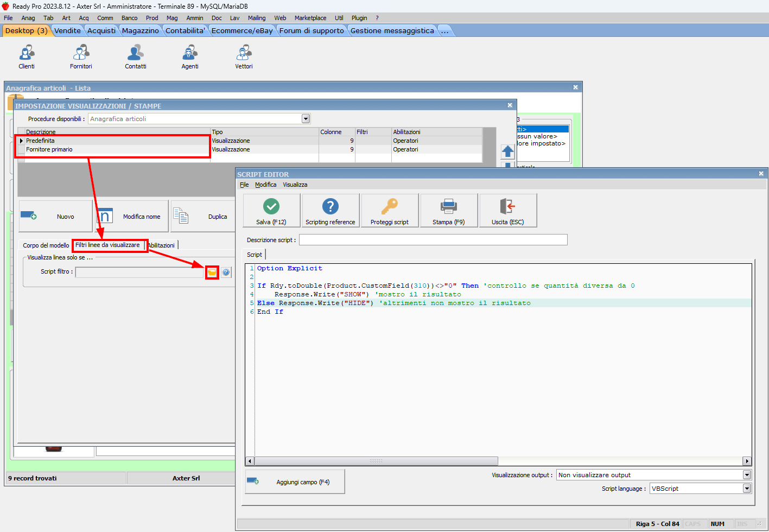Select Corpo del modello tab
The width and height of the screenshot is (769, 532).
[x=46, y=245]
